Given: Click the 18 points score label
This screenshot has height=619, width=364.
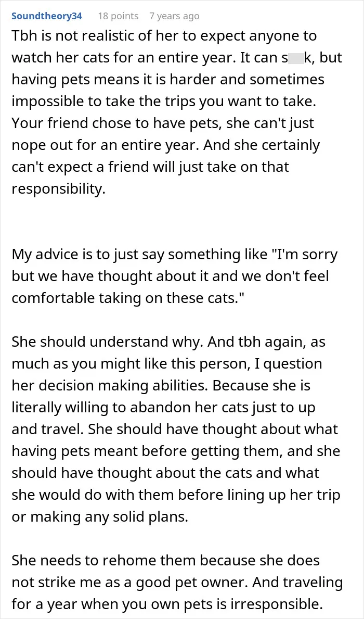Looking at the screenshot, I should 119,16.
